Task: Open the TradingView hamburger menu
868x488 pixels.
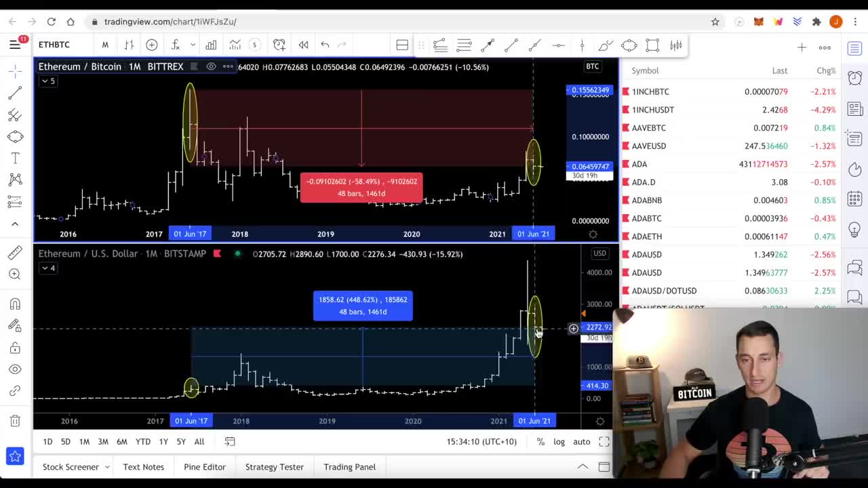Action: pyautogui.click(x=15, y=45)
